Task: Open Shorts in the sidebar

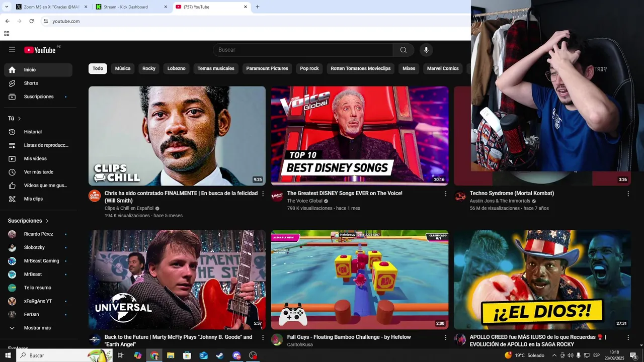Action: [x=38, y=83]
